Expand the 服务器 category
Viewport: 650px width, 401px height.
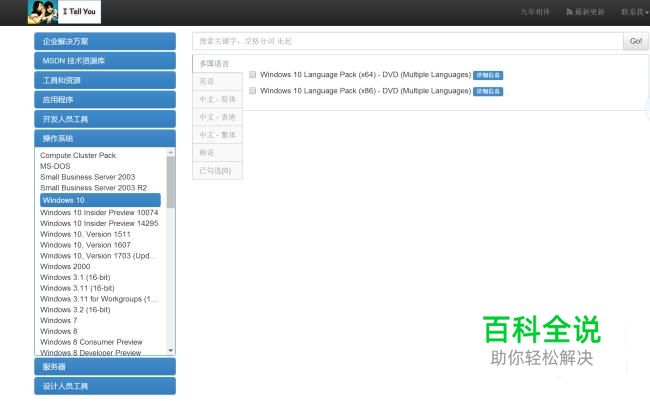tap(105, 367)
